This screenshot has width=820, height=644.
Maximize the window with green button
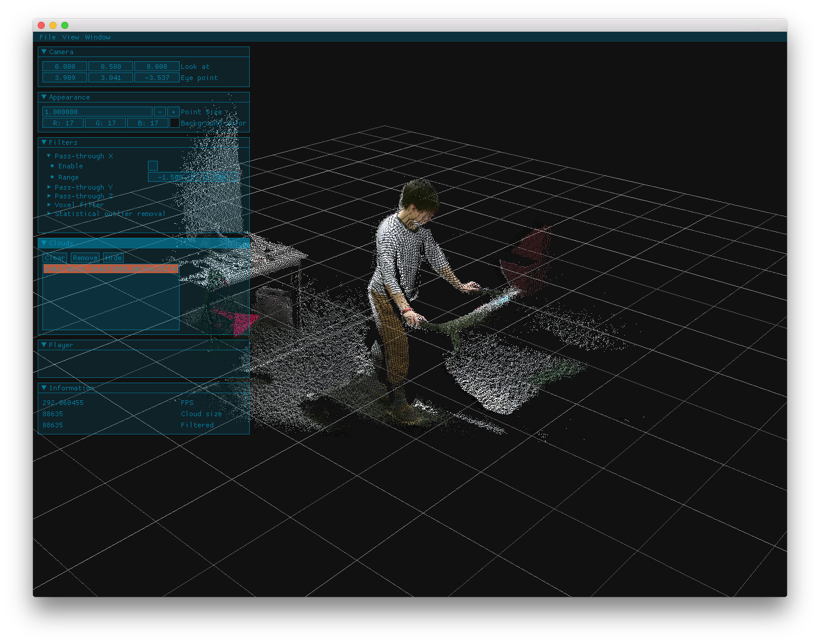coord(65,25)
